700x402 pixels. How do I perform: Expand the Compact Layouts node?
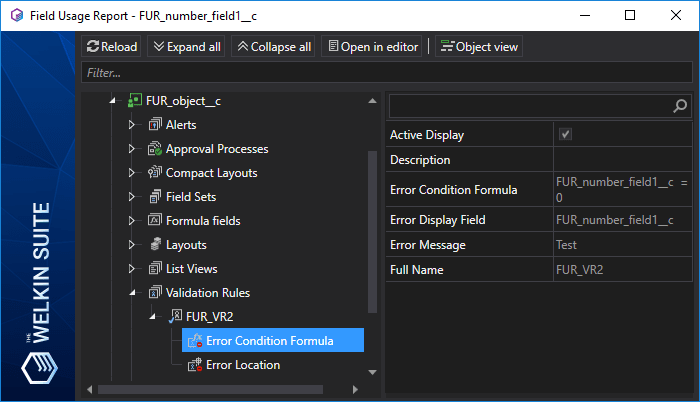131,173
